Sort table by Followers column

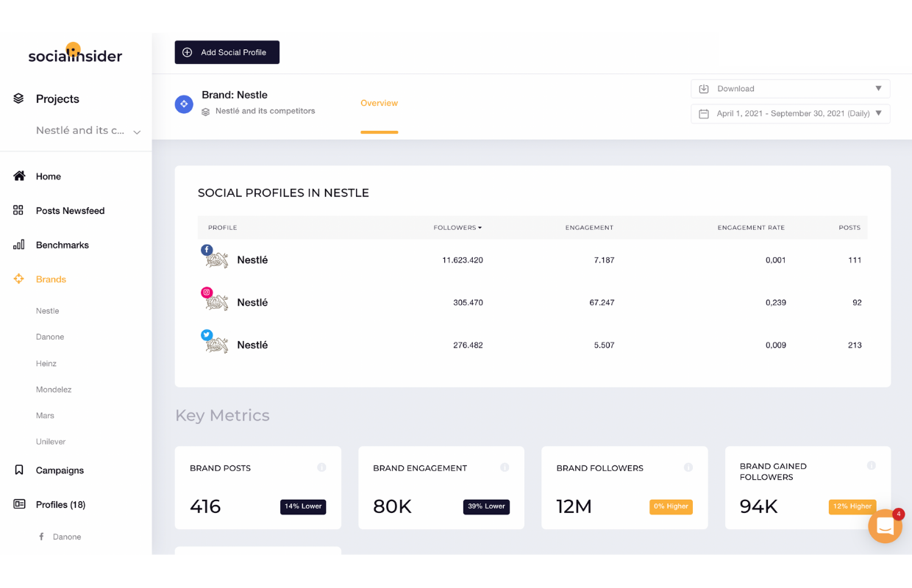point(457,228)
